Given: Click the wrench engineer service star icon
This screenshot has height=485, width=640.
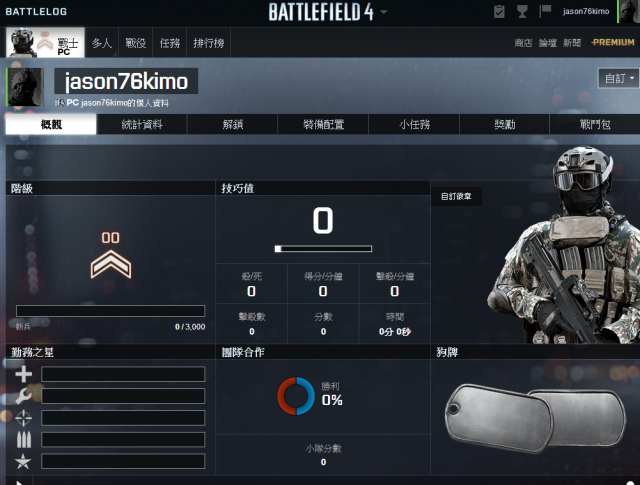Looking at the screenshot, I should click(23, 396).
